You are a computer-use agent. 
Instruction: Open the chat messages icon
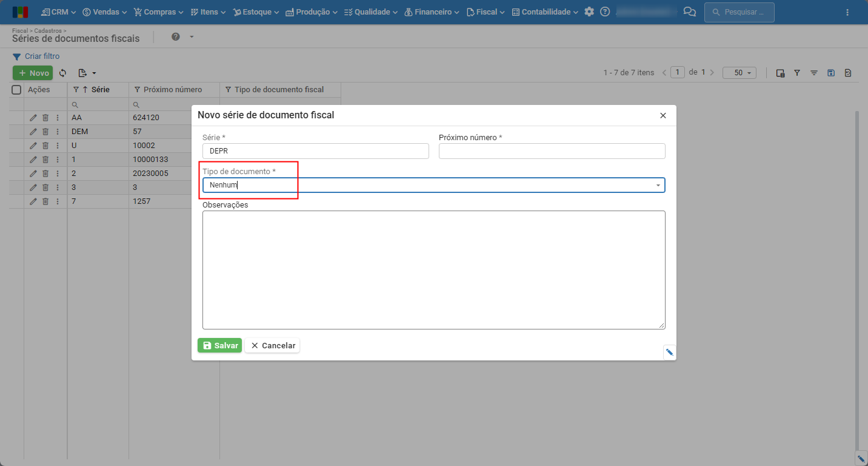(689, 12)
